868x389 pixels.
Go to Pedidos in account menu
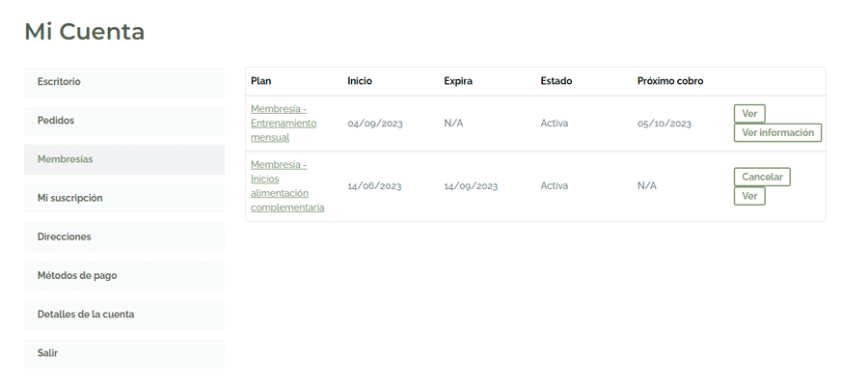(x=124, y=121)
